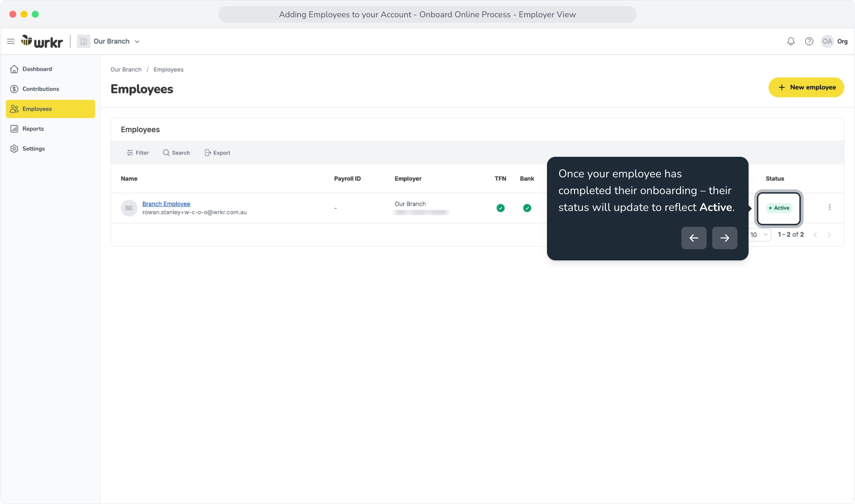Click the New employee button
This screenshot has height=504, width=855.
806,87
